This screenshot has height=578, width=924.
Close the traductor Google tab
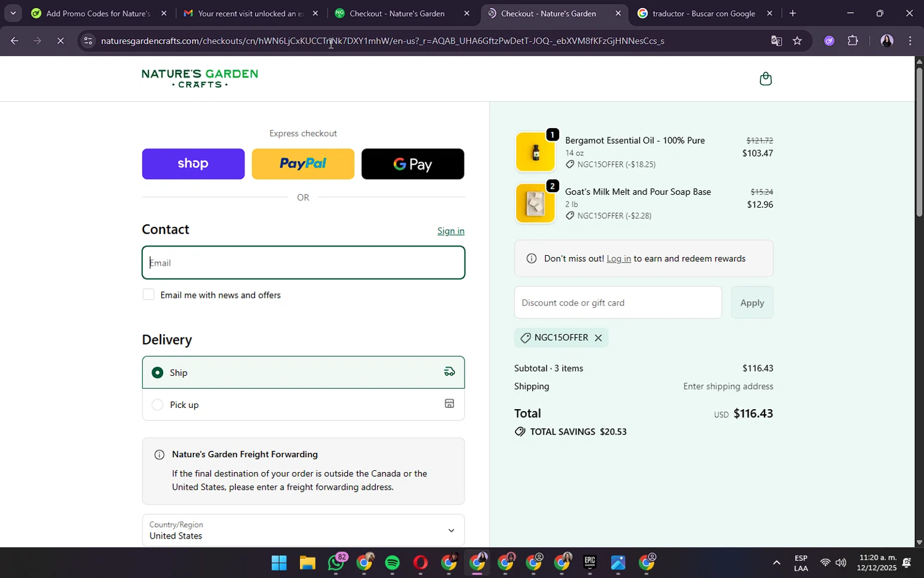(x=769, y=14)
